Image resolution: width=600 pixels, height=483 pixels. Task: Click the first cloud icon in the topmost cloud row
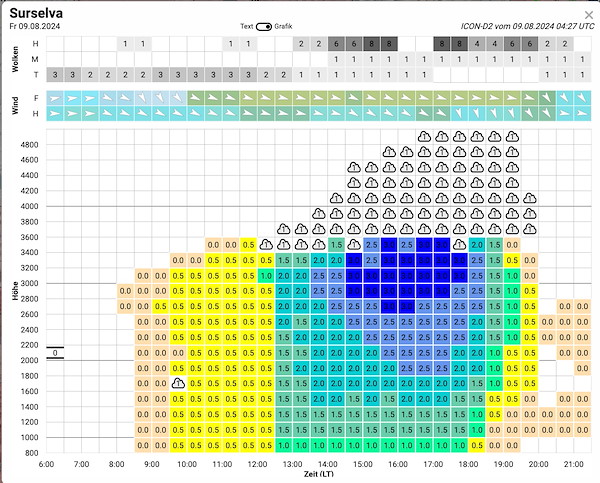(424, 137)
